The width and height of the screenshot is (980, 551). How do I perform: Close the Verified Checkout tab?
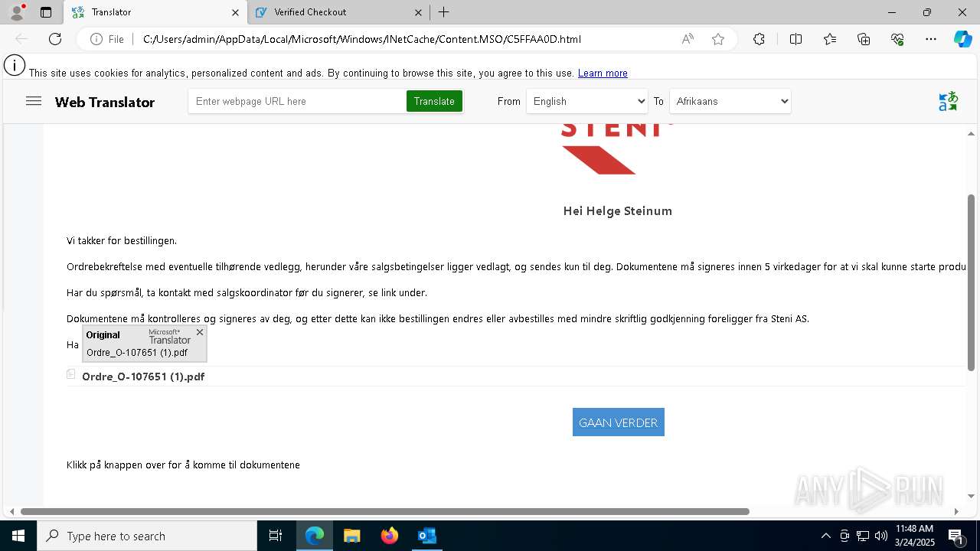point(418,12)
